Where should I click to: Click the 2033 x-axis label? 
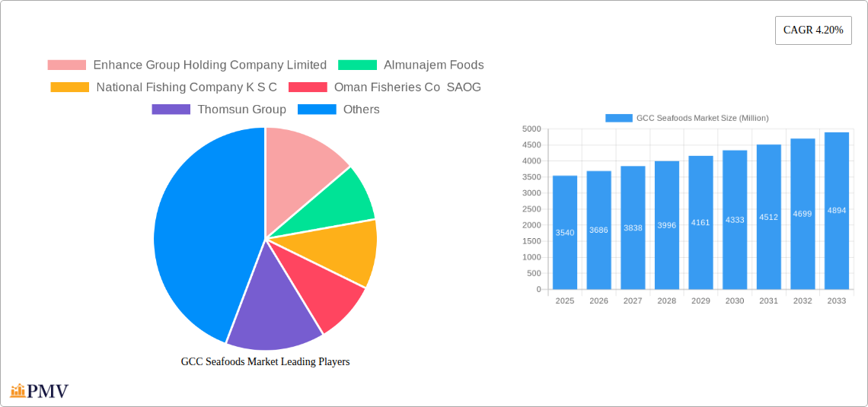(837, 300)
